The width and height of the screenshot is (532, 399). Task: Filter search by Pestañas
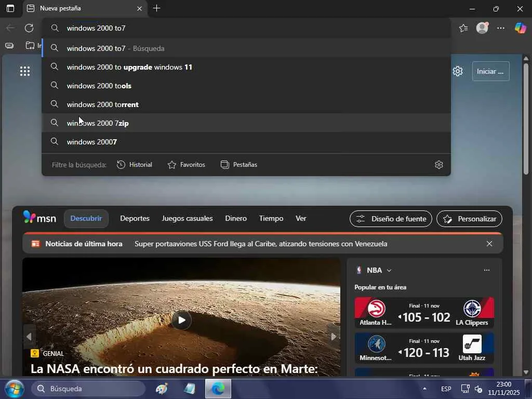pos(239,165)
